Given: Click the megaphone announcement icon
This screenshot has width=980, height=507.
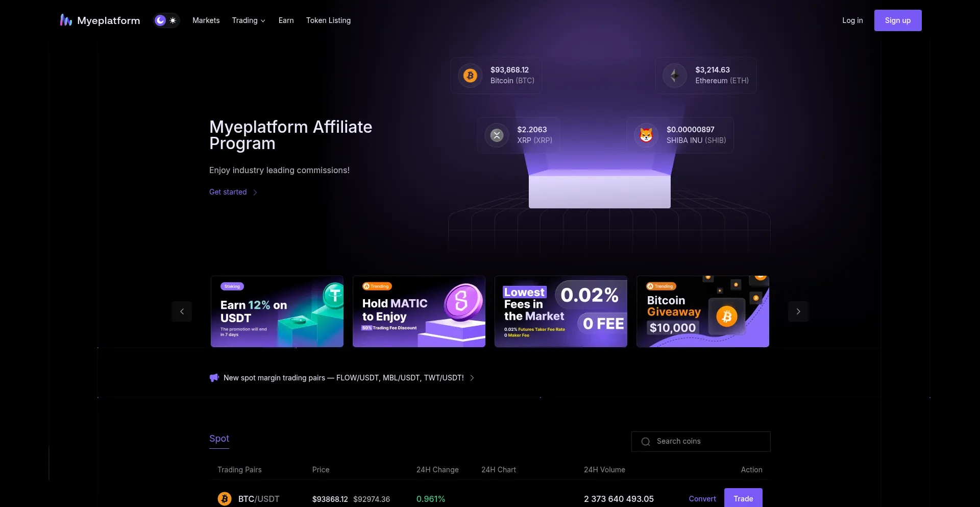Looking at the screenshot, I should click(x=214, y=378).
